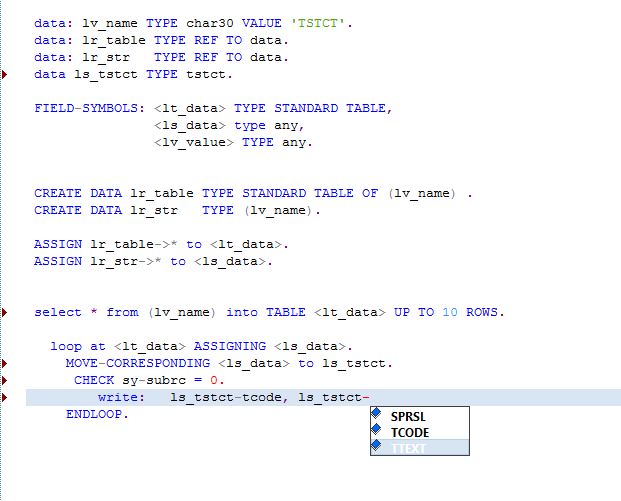Click gutter marker beside the select statement
621x501 pixels.
point(5,312)
